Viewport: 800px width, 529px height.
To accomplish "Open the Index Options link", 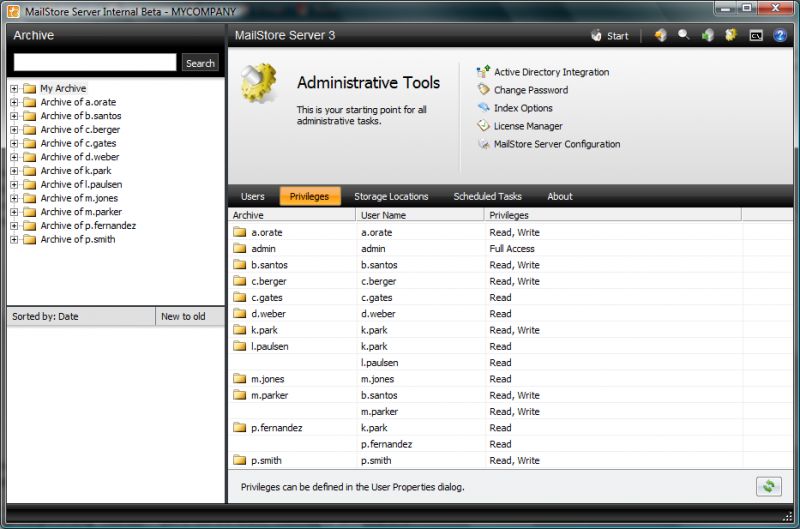I will [523, 108].
